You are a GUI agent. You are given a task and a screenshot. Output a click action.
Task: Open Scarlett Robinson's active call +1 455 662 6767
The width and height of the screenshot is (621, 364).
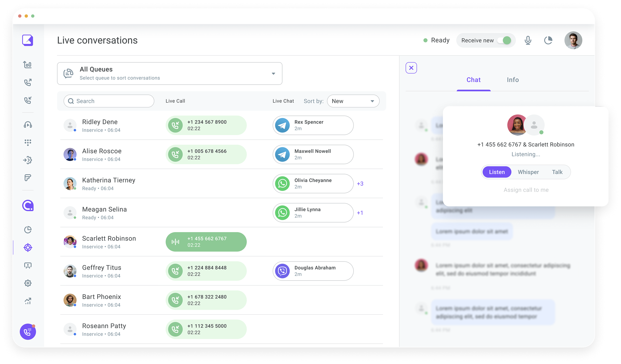(x=206, y=242)
